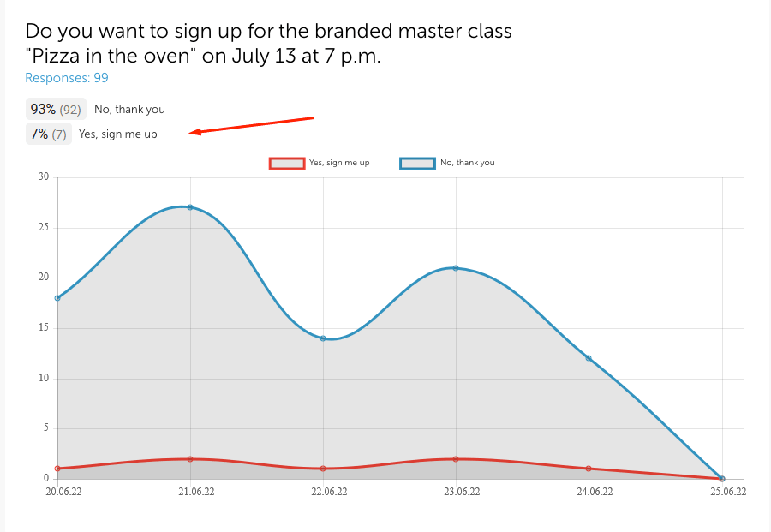Select the "No, thank you" answer text
The width and height of the screenshot is (771, 532).
pos(129,110)
